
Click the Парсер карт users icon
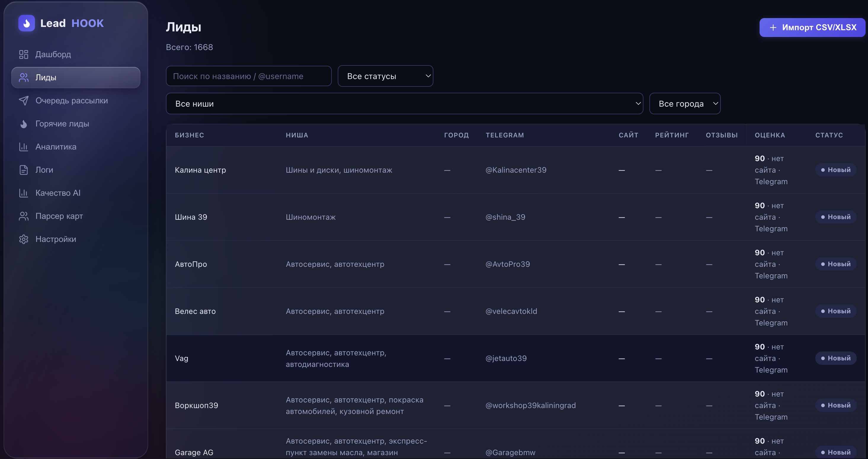click(x=24, y=216)
